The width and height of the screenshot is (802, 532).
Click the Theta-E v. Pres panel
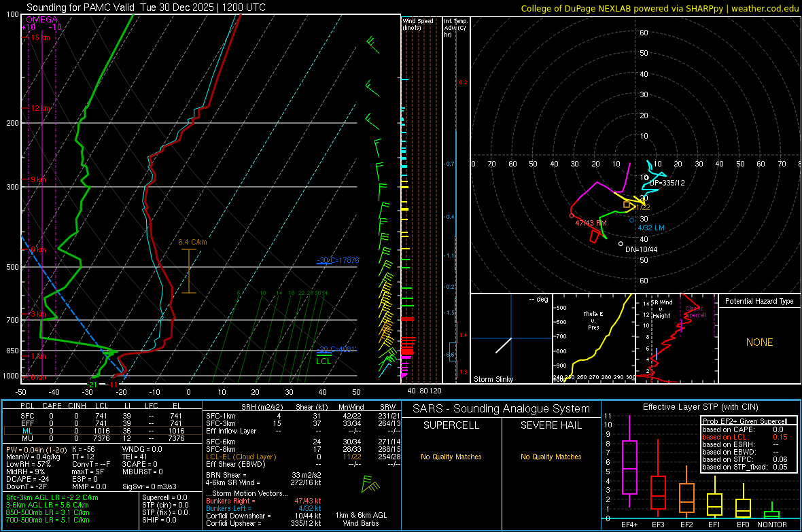[x=594, y=338]
